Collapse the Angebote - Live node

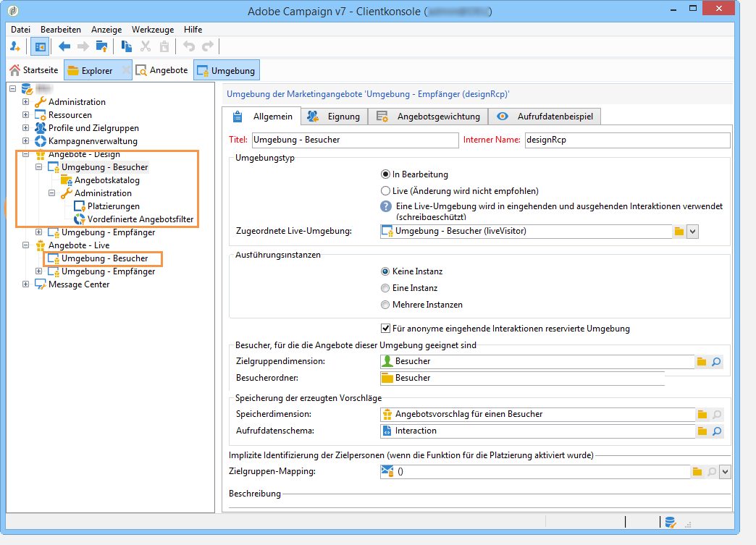[25, 245]
